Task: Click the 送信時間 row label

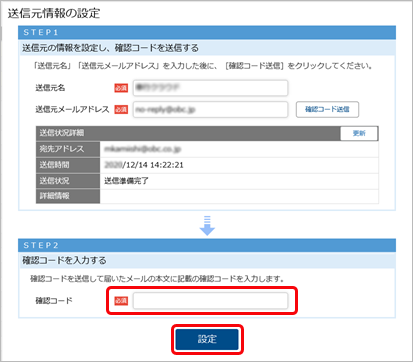Action: (x=68, y=165)
